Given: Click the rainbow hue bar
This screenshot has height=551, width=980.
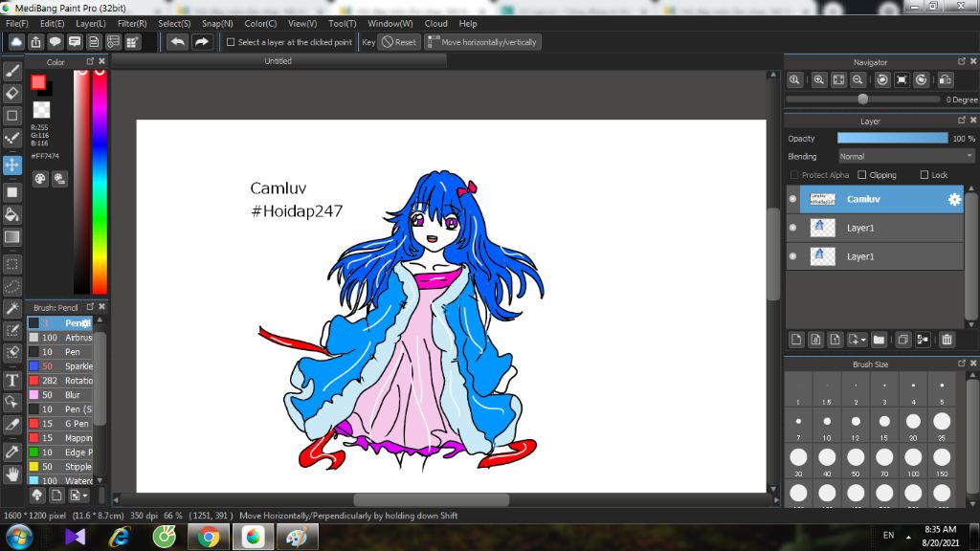Looking at the screenshot, I should (100, 181).
